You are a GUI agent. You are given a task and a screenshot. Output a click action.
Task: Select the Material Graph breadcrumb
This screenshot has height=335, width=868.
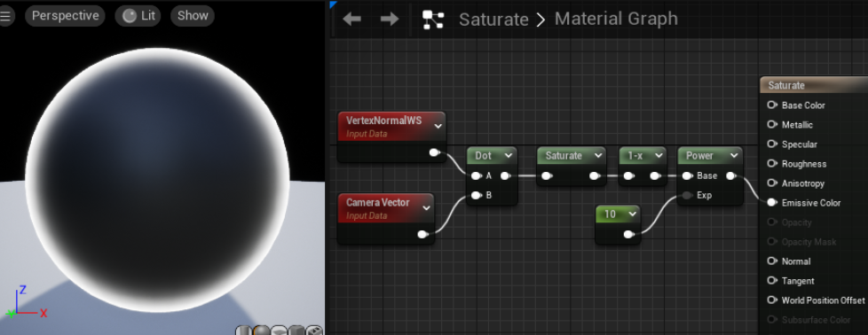(x=616, y=19)
